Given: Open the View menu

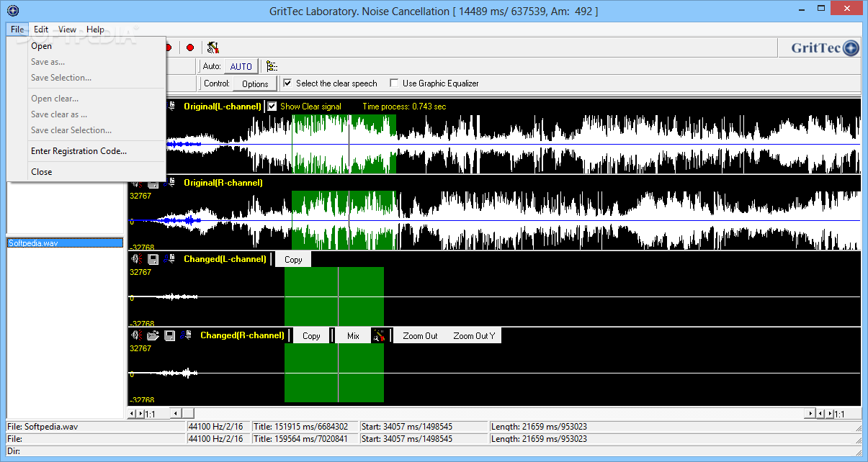Looking at the screenshot, I should (67, 30).
